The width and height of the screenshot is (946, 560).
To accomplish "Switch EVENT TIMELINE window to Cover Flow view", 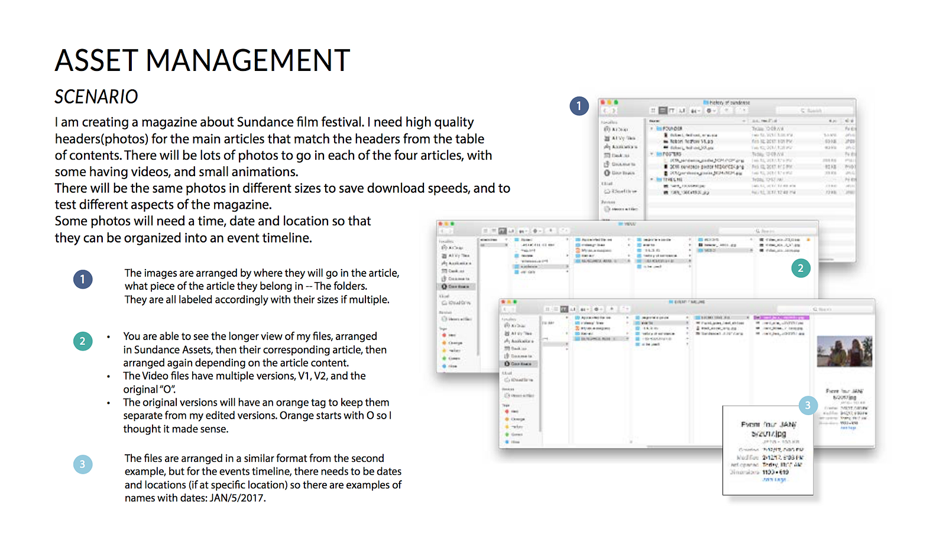I will click(573, 309).
